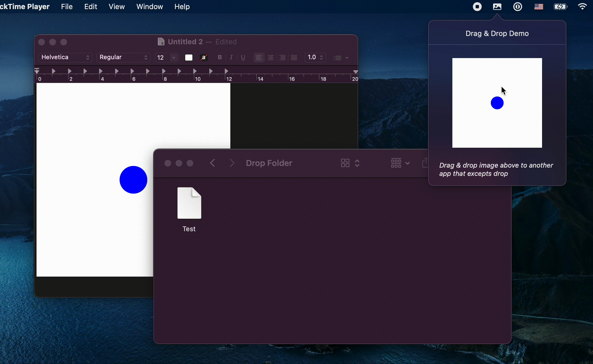Click the US flag input source icon
The height and width of the screenshot is (364, 593).
point(538,7)
